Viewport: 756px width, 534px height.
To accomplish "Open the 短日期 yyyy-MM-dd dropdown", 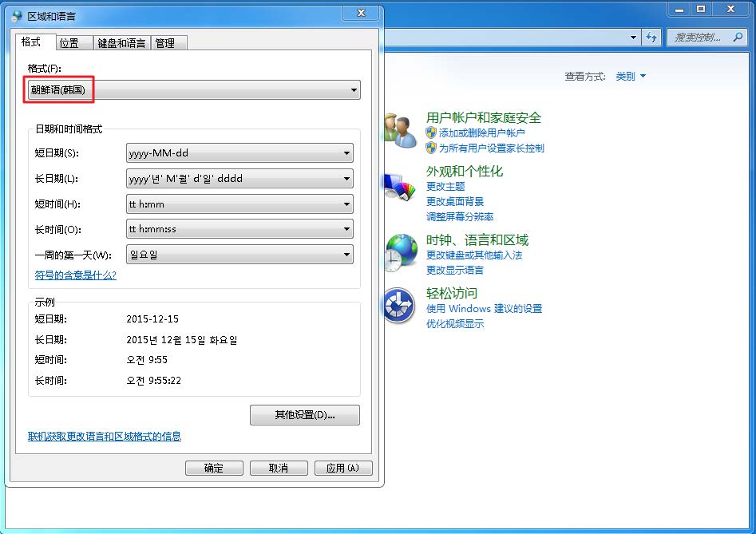I will [239, 153].
